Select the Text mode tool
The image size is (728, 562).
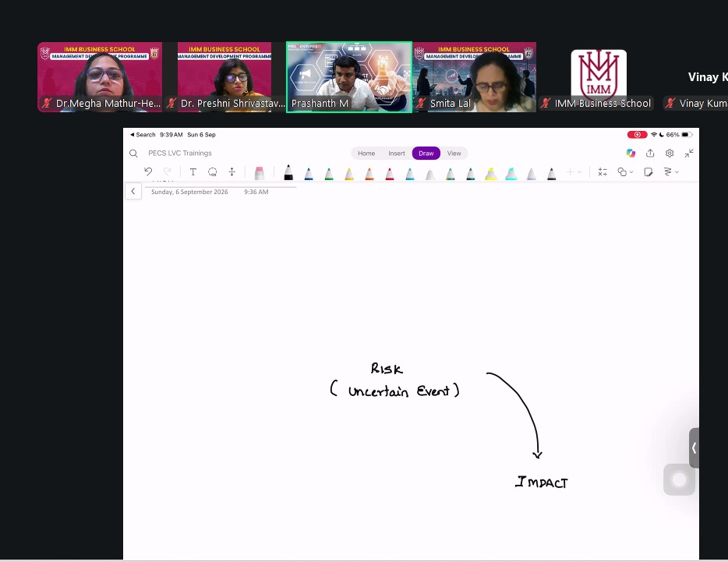193,171
